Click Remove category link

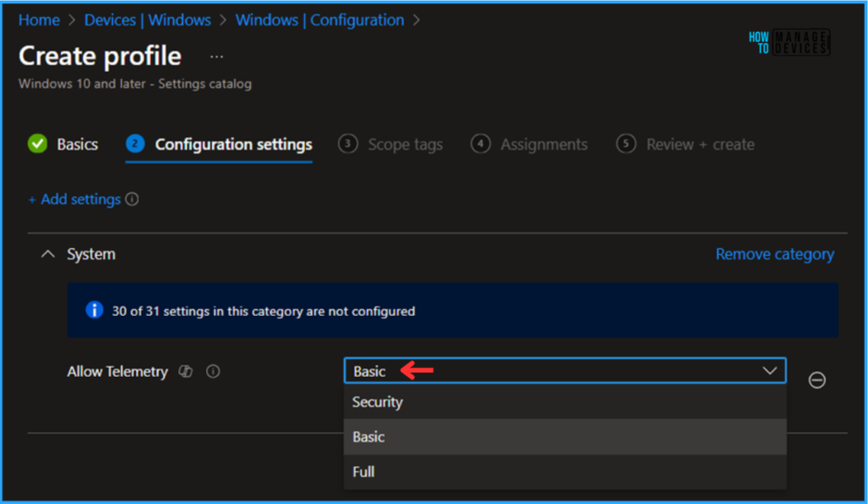[775, 254]
